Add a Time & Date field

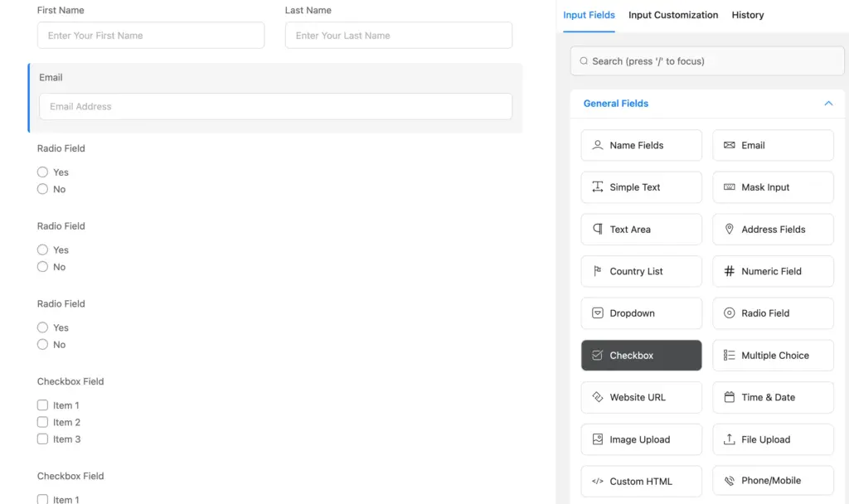(773, 397)
